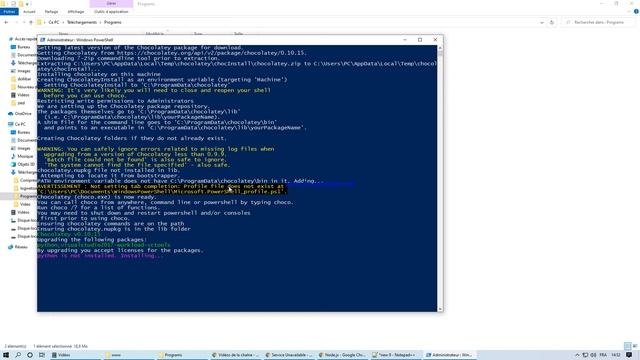
Task: Show hidden system tray icons
Action: pos(577,355)
